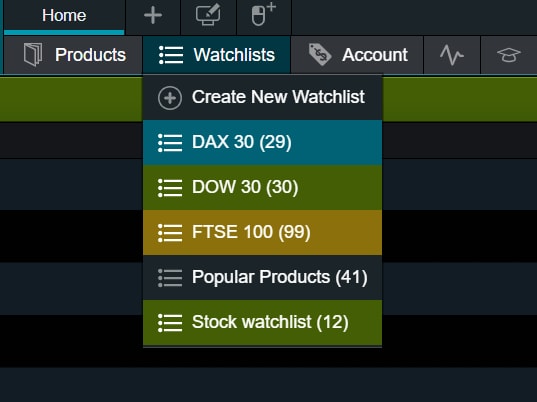The height and width of the screenshot is (402, 537).
Task: Choose Stock watchlist (12) entry
Action: point(262,323)
